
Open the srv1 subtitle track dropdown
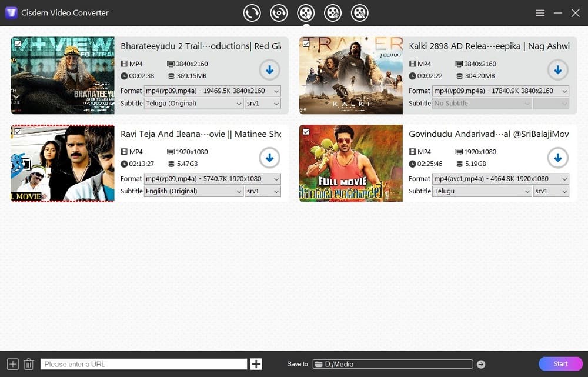click(x=263, y=103)
